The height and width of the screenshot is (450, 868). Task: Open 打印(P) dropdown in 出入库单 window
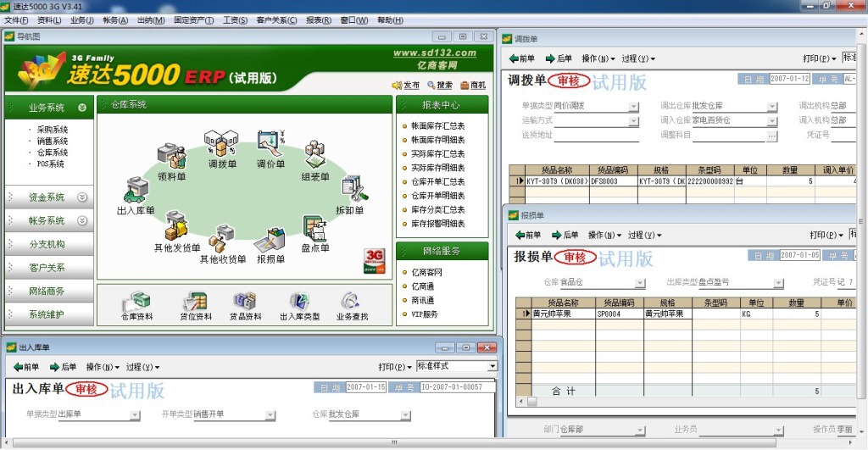(395, 367)
